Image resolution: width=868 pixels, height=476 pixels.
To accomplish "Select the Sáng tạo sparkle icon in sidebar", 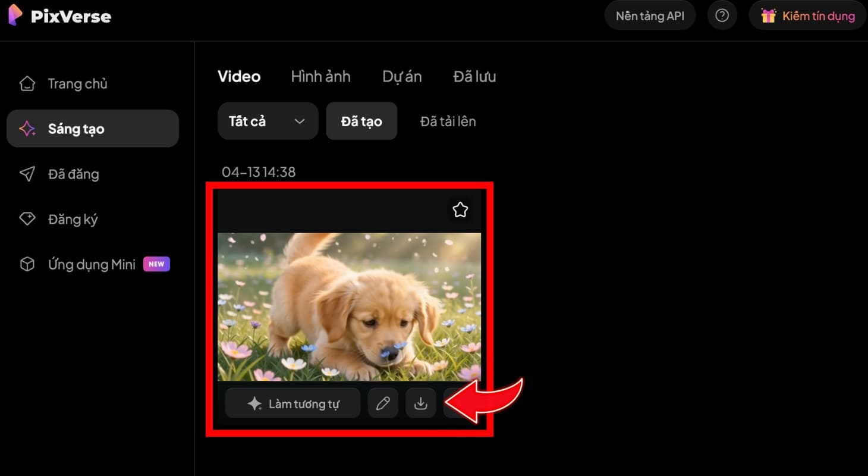I will click(x=27, y=129).
